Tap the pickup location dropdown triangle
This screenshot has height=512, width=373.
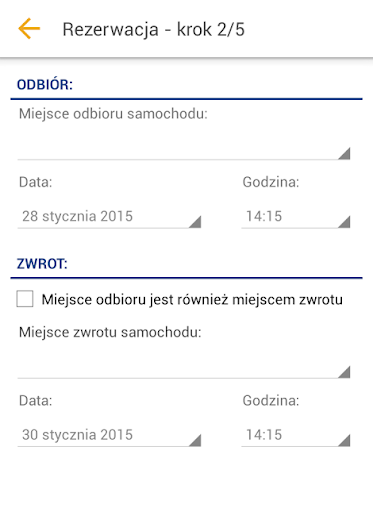coord(344,153)
